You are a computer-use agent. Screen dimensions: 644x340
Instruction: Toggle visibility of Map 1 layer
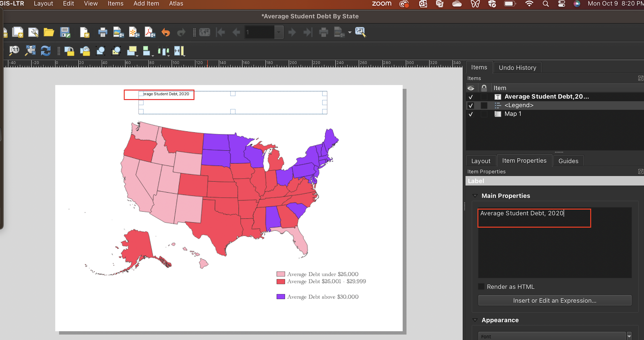471,114
